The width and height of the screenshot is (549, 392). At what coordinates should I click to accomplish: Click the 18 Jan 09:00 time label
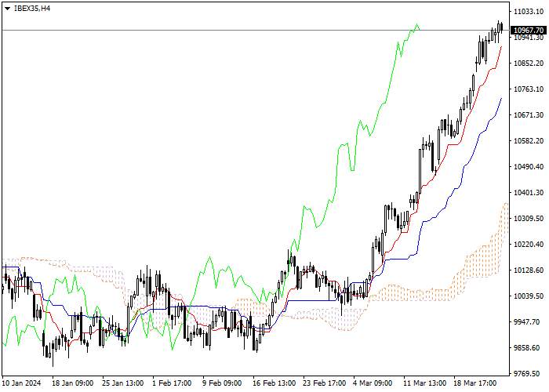pos(73,383)
